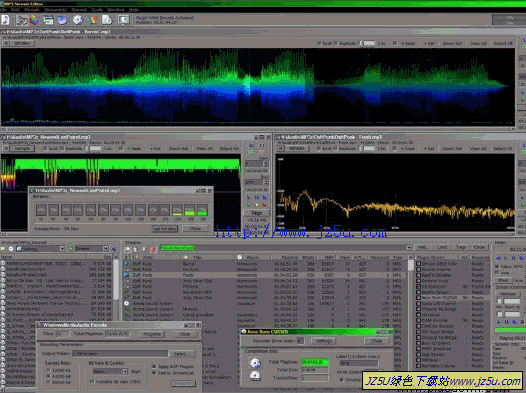Screen dimensions: 526x393
Task: Click the Output Folder input field
Action: click(x=120, y=354)
